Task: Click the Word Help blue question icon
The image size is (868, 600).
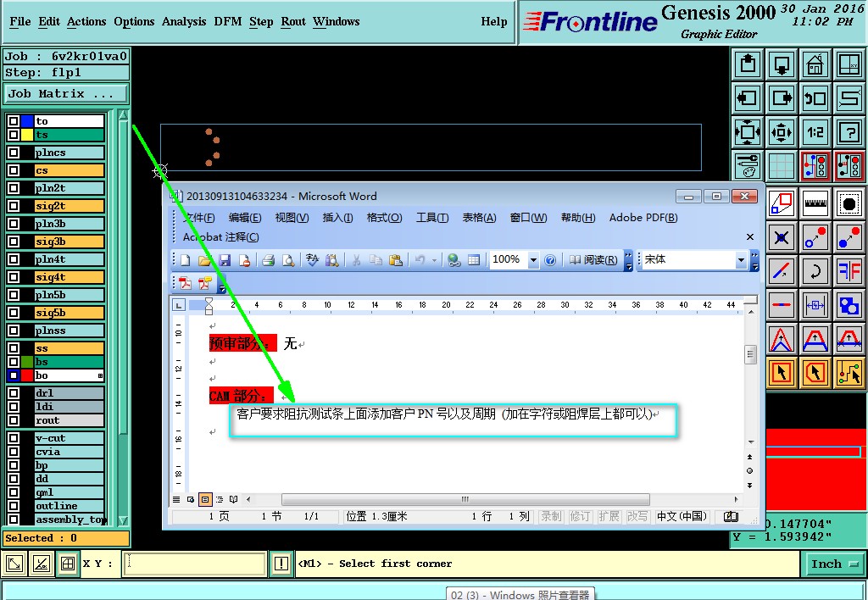Action: coord(549,259)
